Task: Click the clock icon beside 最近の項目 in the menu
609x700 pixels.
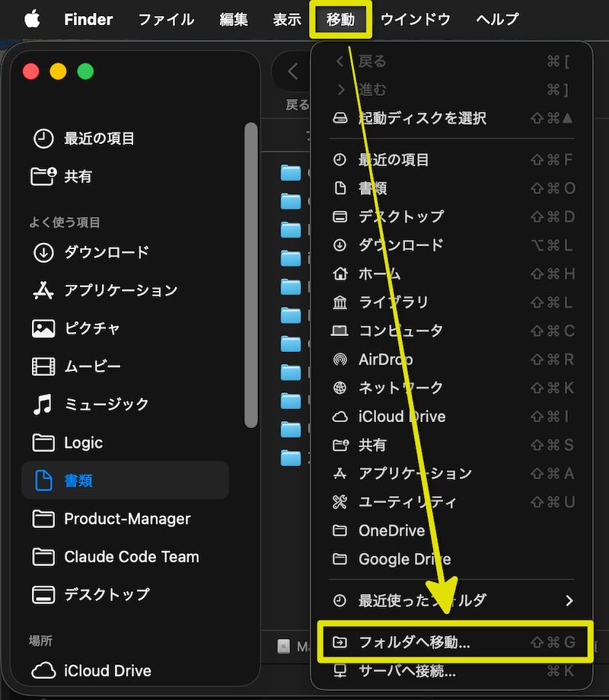Action: [x=340, y=159]
